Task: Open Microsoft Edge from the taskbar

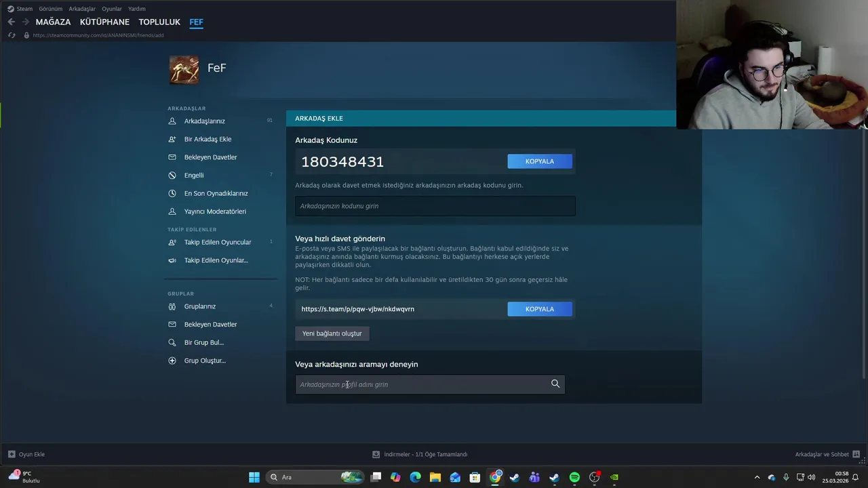Action: [416, 477]
